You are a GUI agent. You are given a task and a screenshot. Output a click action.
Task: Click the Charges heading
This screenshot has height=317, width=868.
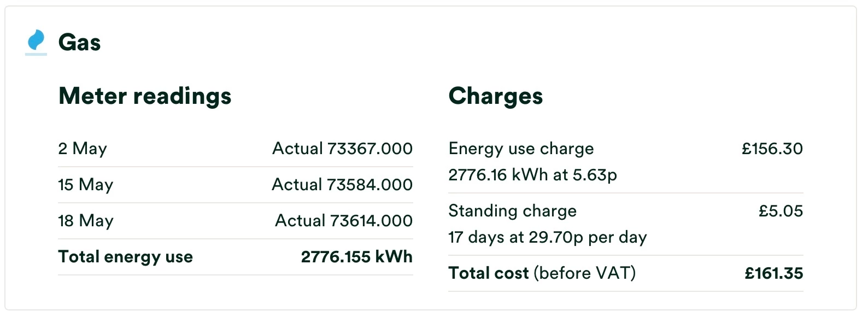(x=495, y=96)
